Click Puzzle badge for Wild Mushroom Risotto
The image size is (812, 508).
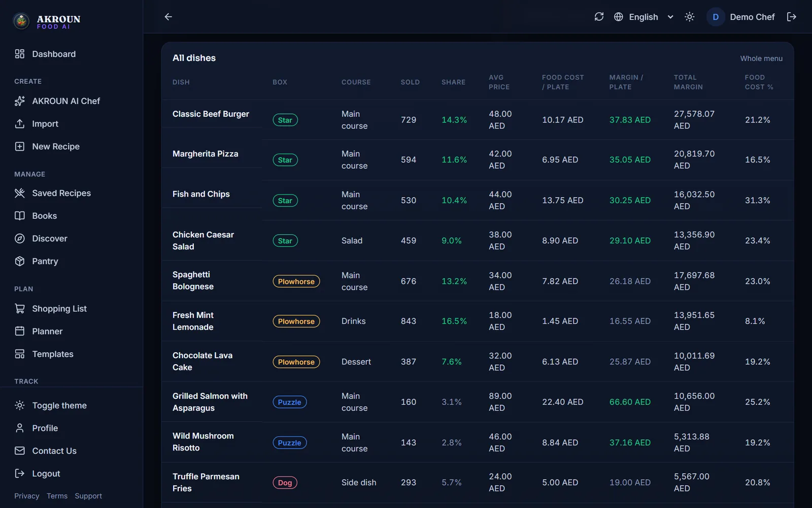point(290,442)
